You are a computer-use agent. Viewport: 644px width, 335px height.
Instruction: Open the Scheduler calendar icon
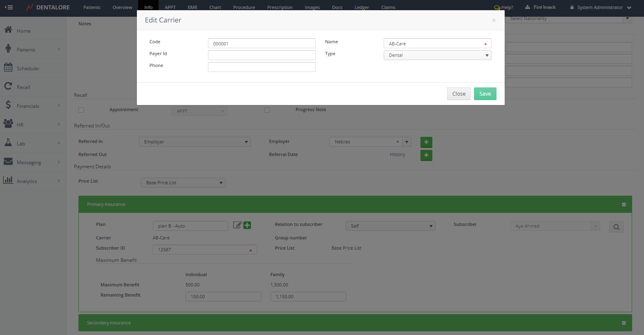tap(8, 68)
